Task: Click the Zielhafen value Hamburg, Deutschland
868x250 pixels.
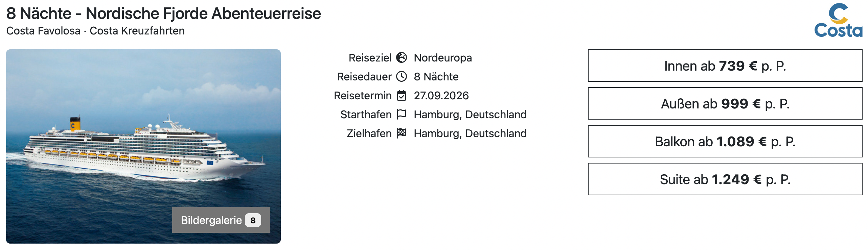Action: [470, 133]
